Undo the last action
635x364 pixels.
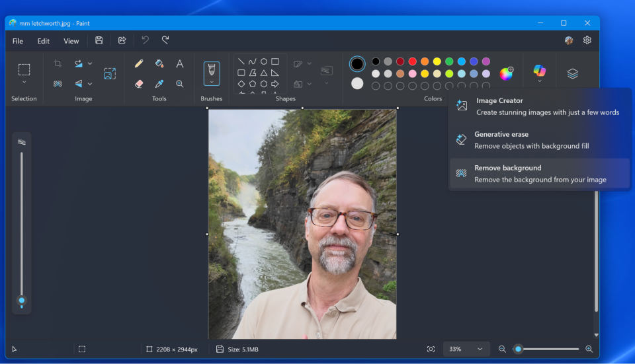pyautogui.click(x=145, y=40)
